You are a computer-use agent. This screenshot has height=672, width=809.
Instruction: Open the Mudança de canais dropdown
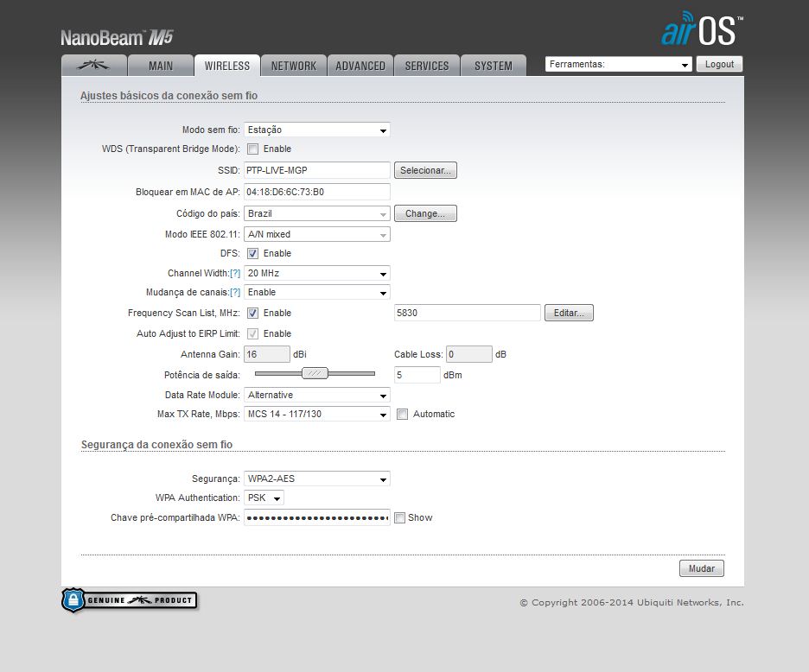click(317, 293)
